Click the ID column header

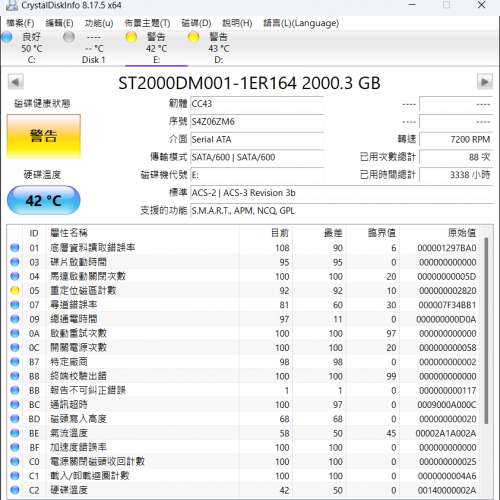[34, 233]
